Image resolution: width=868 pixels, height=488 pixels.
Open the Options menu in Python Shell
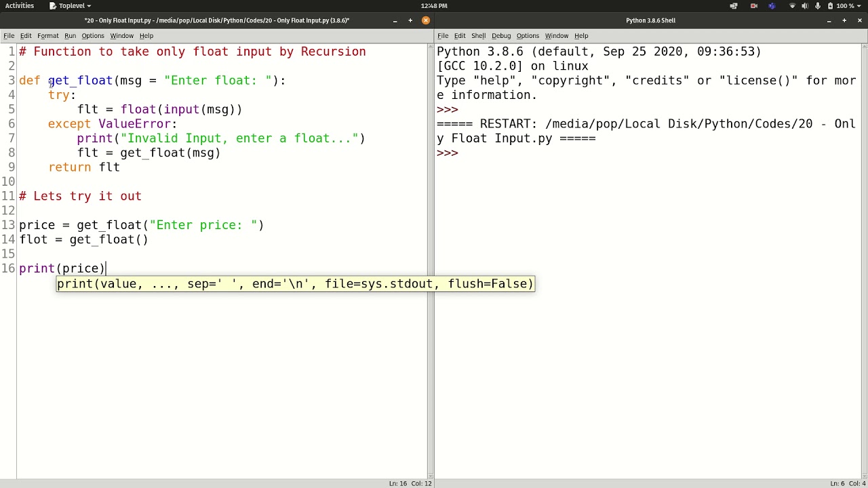pos(528,35)
